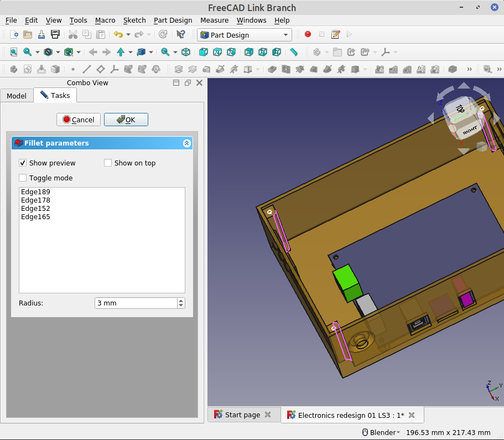Screen dimensions: 504x440
Task: Click the Cancel button
Action: point(78,120)
